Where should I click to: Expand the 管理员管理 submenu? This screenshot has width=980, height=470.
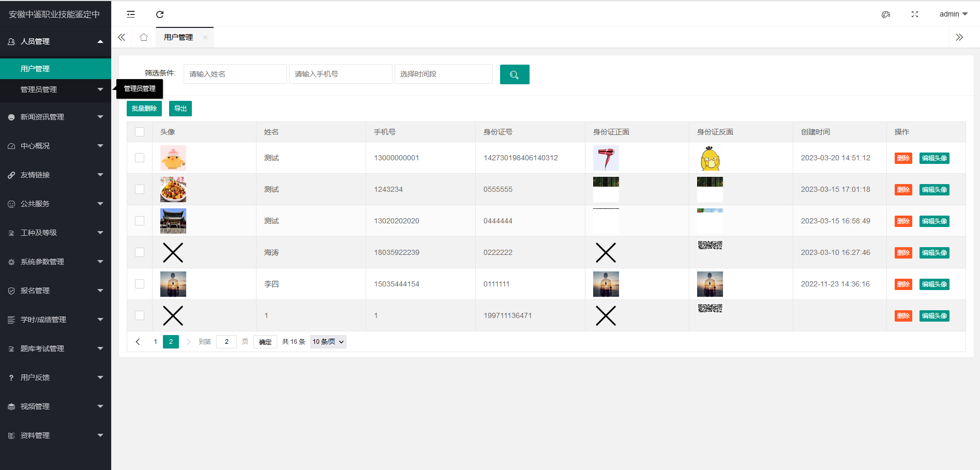[55, 89]
